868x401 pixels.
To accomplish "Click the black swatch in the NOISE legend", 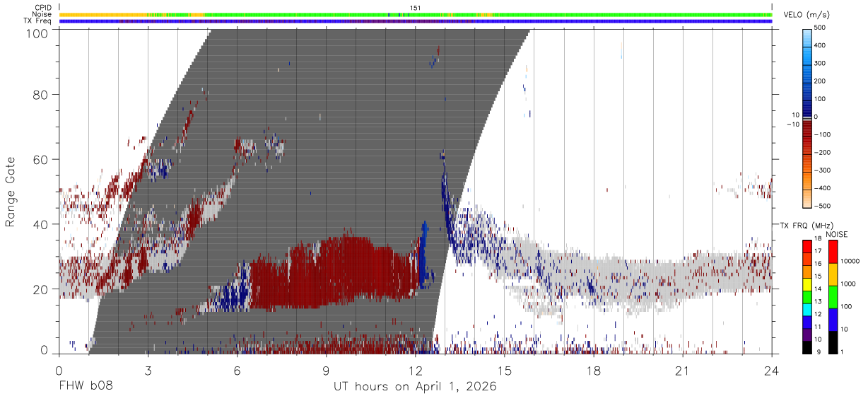I will (832, 342).
